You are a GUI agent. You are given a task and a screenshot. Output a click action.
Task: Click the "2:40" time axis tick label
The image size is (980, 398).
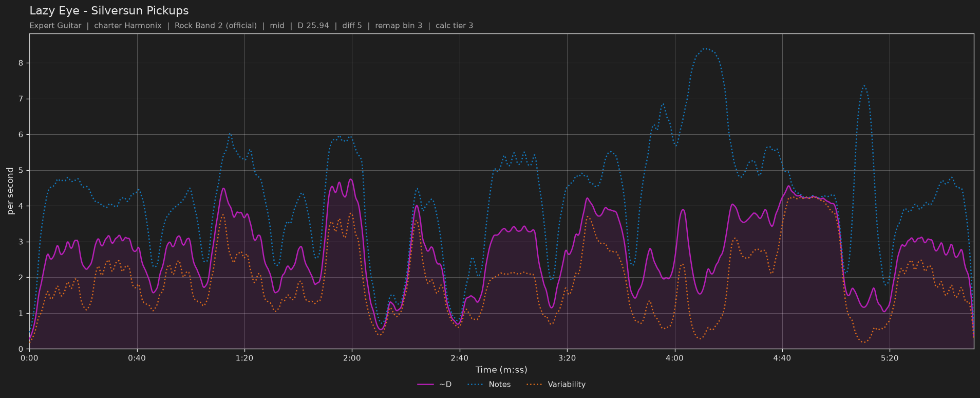click(x=460, y=358)
